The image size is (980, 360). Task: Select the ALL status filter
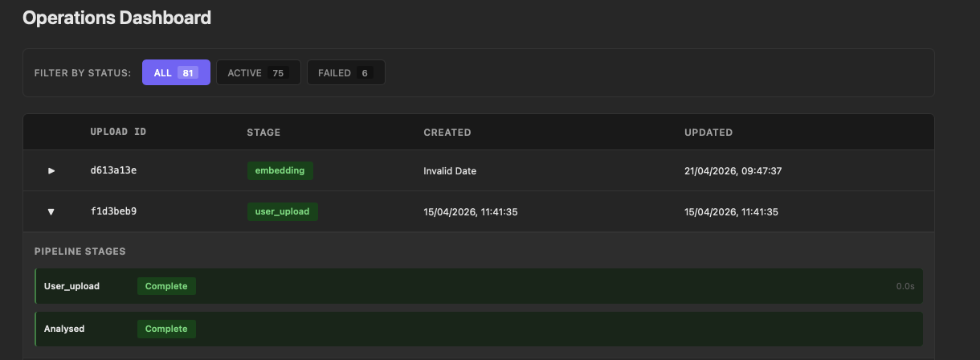click(176, 72)
